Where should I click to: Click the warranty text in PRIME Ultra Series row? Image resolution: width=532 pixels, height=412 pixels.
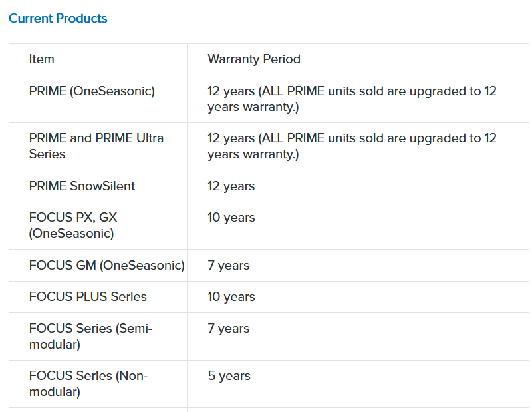[x=352, y=146]
